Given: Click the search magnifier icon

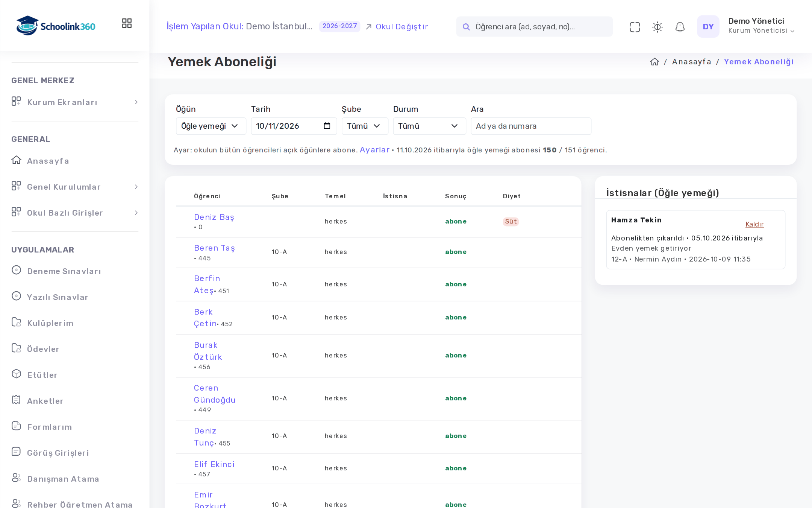Looking at the screenshot, I should tap(466, 27).
